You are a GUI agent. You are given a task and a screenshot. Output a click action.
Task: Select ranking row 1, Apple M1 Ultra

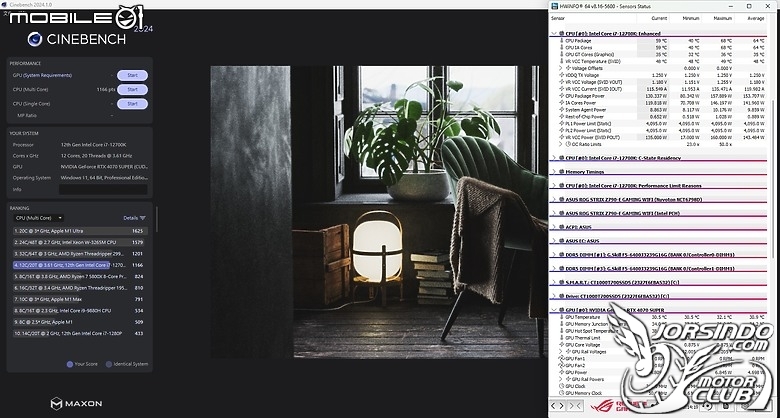pyautogui.click(x=79, y=231)
